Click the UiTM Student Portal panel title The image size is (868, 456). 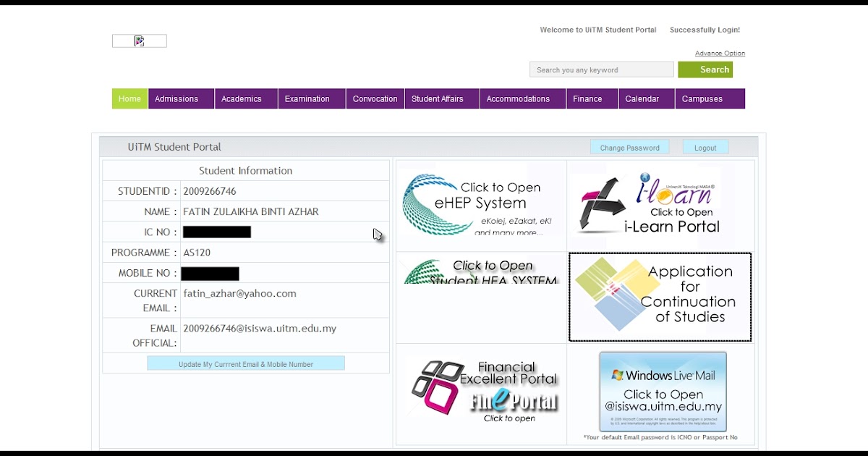(174, 147)
